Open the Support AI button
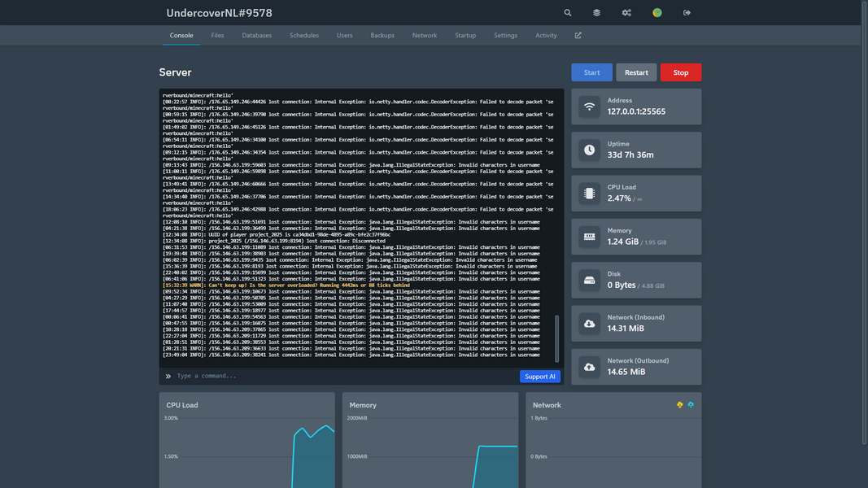 539,377
